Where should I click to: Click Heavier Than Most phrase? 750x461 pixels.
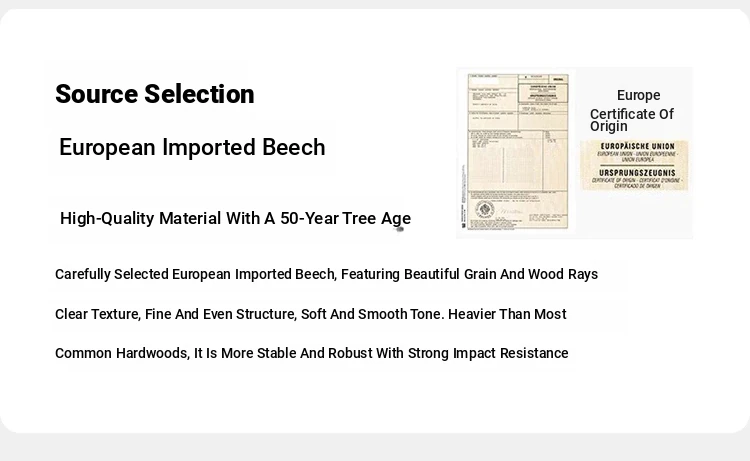(507, 314)
